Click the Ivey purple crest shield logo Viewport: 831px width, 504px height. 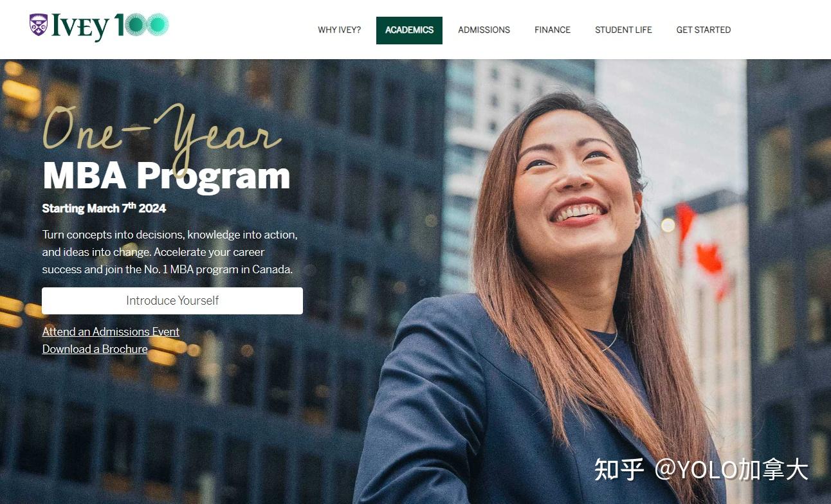39,24
